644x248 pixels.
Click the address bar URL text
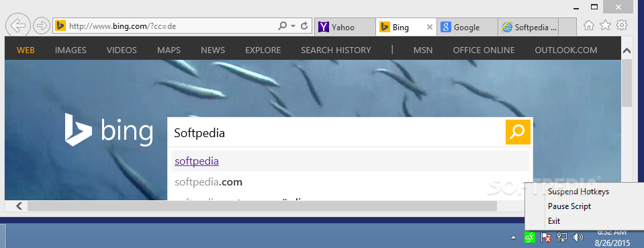(122, 26)
